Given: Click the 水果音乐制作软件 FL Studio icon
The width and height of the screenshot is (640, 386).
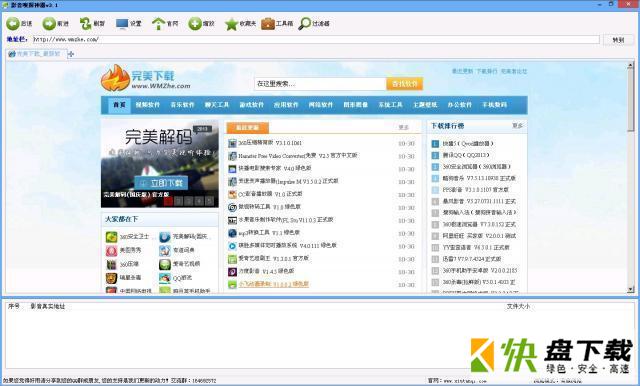Looking at the screenshot, I should [232, 220].
